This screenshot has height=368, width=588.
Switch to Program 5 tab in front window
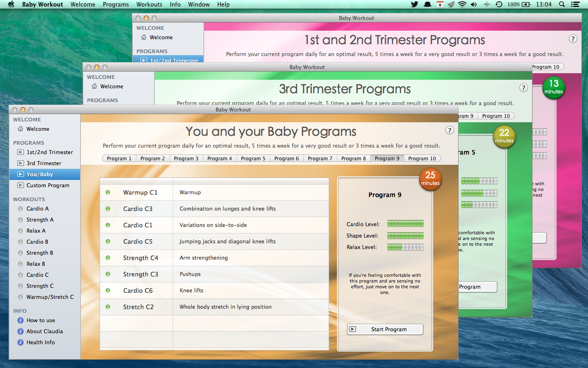tap(253, 159)
